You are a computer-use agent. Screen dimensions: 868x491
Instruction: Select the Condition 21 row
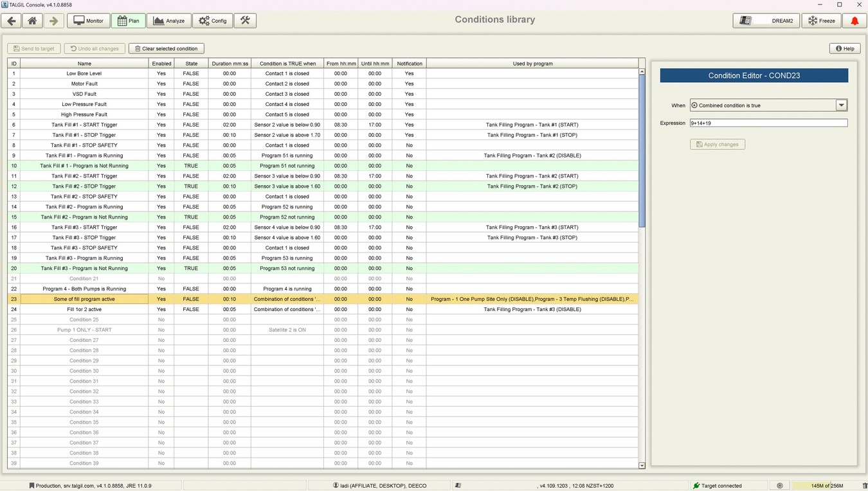point(323,279)
